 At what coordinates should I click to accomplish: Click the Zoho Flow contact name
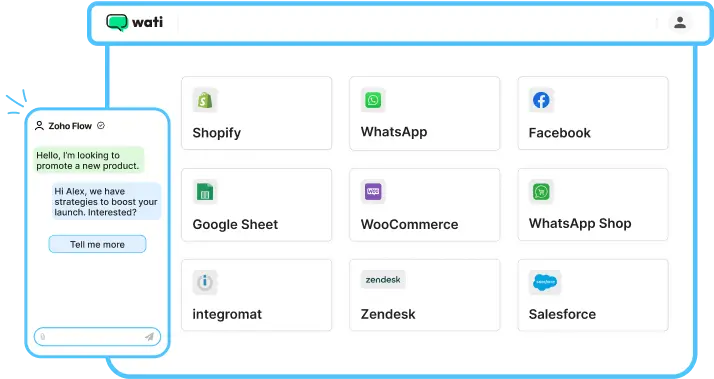(x=70, y=126)
